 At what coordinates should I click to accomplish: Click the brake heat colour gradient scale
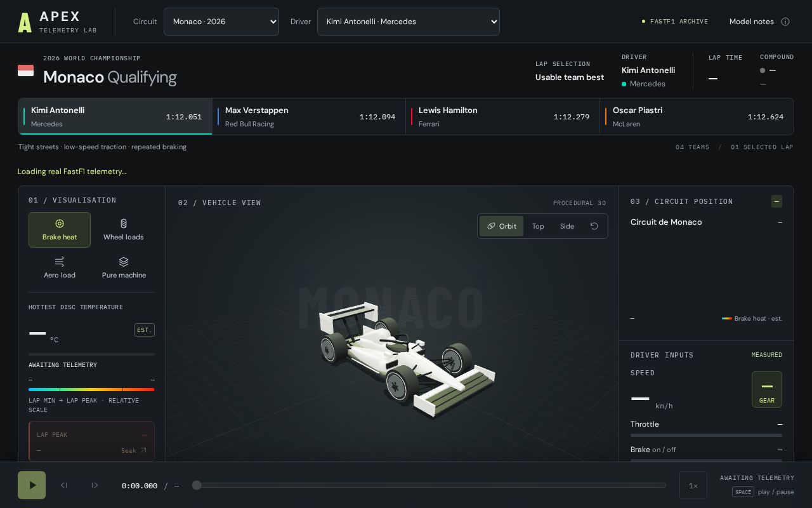(x=91, y=389)
